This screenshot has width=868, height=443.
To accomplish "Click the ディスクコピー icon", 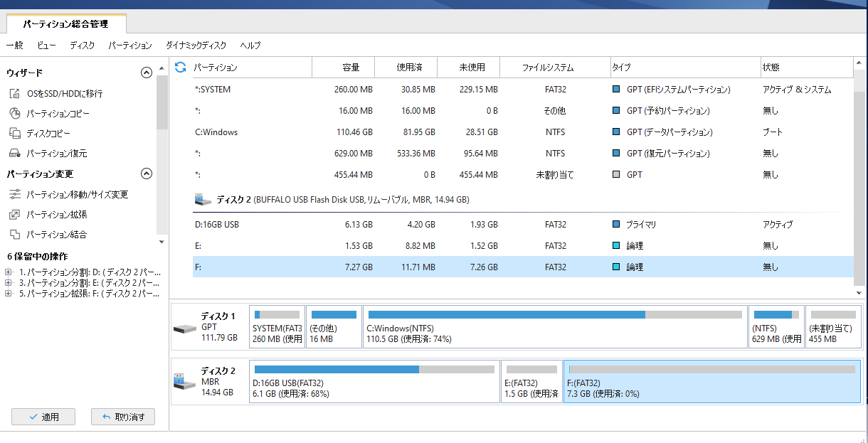I will (14, 133).
